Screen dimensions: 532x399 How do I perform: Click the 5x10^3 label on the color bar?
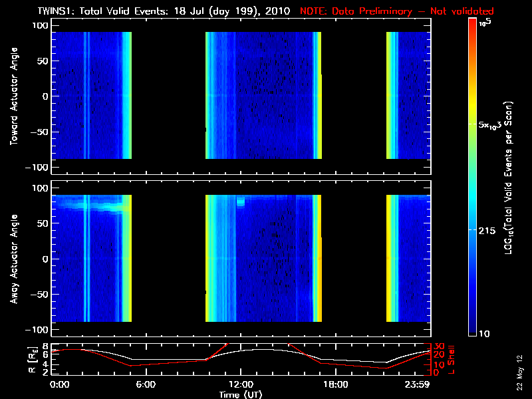click(493, 126)
